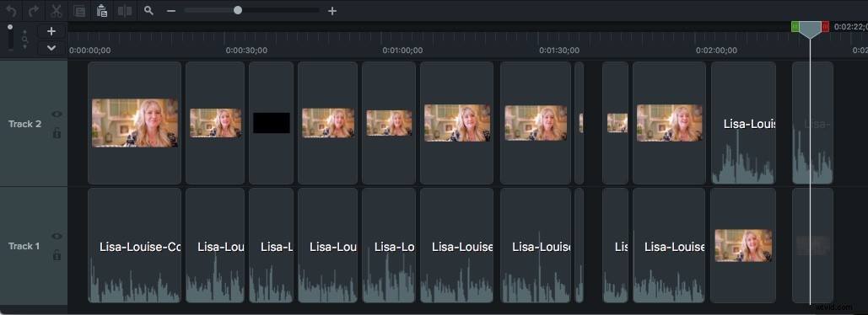Copy the selected media
This screenshot has height=315, width=868.
(x=79, y=11)
